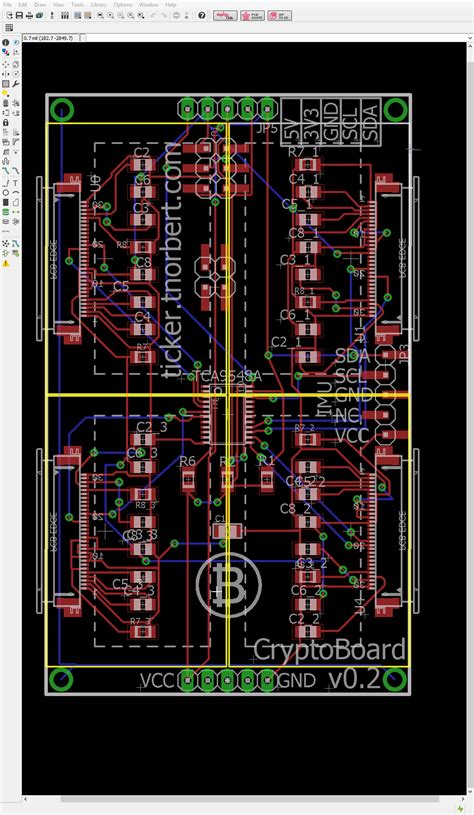Open the Errors warning triangle
The height and width of the screenshot is (815, 474).
tap(6, 263)
